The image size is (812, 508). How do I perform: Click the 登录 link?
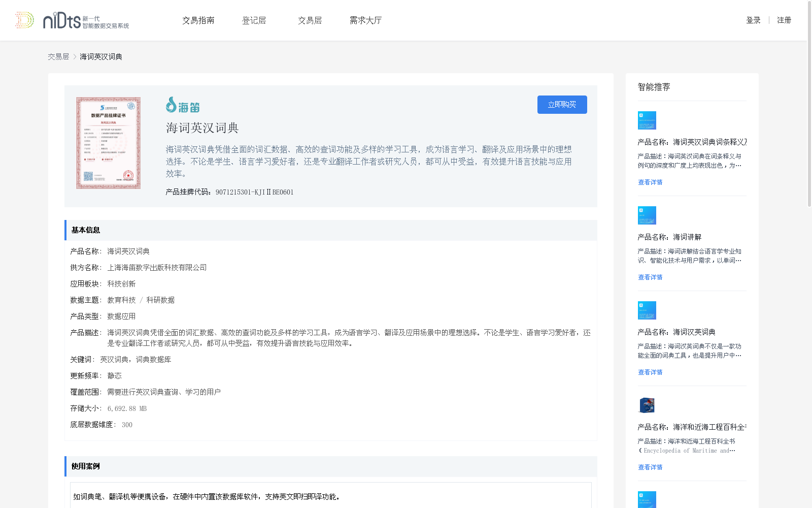pyautogui.click(x=753, y=20)
